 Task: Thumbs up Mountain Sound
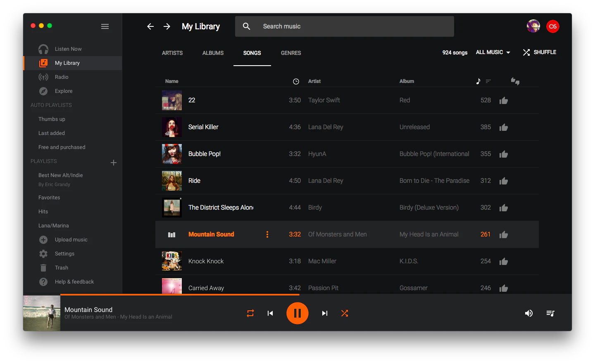[504, 234]
